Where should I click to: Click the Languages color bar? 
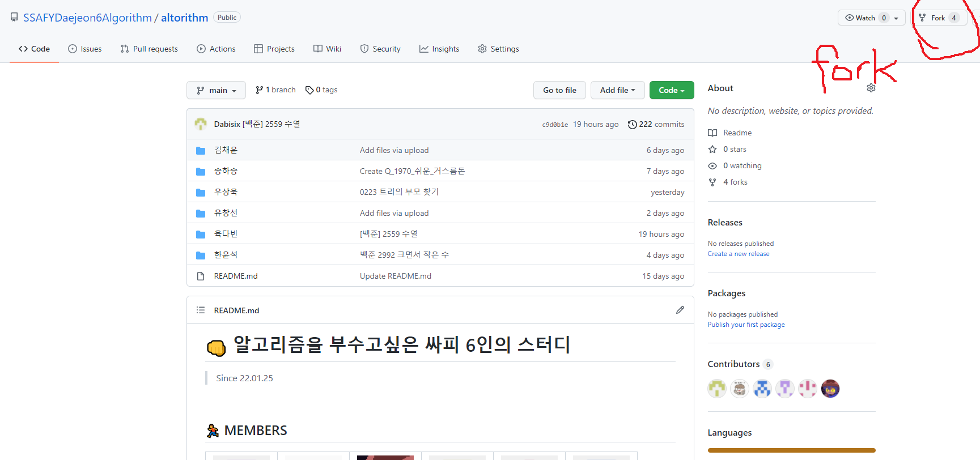792,450
